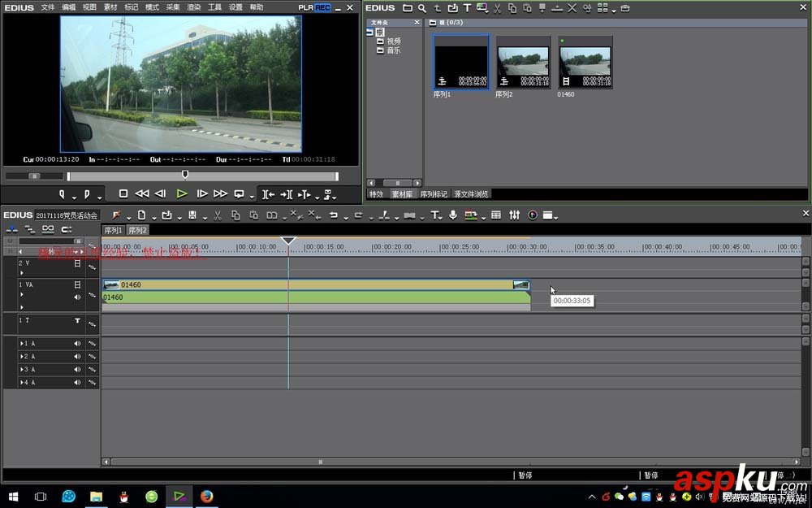Mute the 2 A audio track

click(x=77, y=356)
